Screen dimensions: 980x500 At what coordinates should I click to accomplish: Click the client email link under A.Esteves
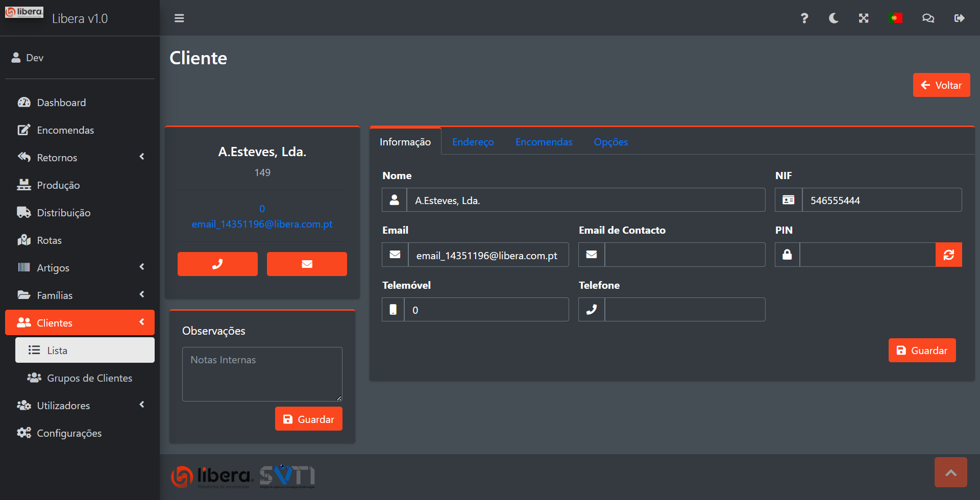click(x=262, y=224)
